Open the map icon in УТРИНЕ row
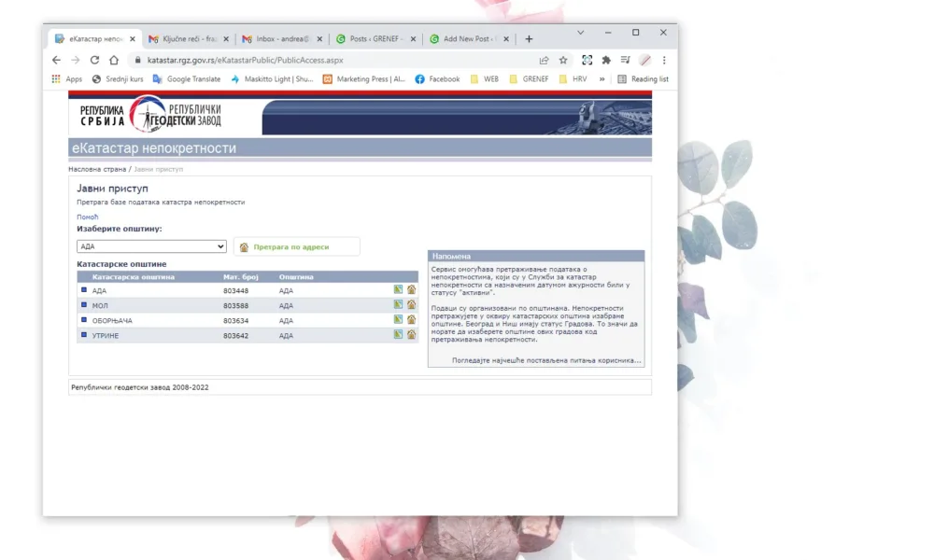This screenshot has height=560, width=934. pos(398,334)
